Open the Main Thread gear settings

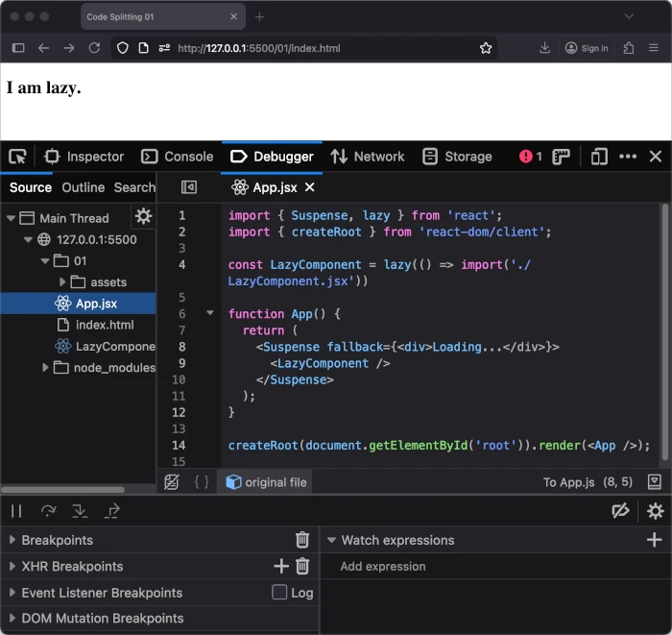143,216
